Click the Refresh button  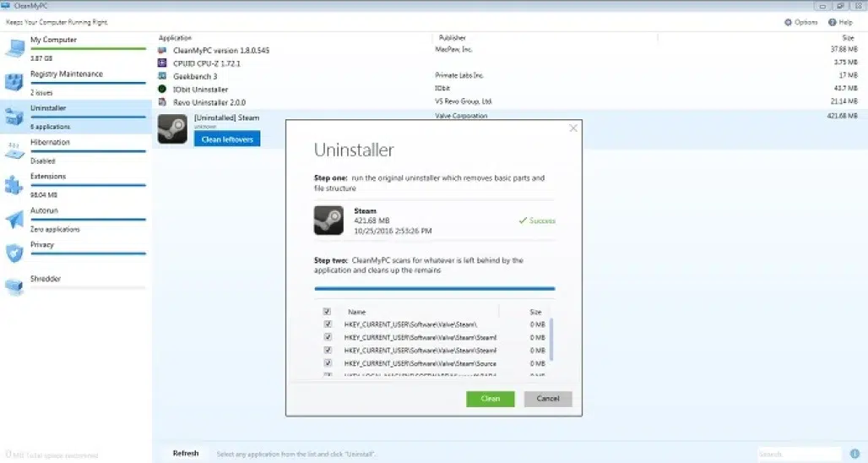tap(186, 453)
